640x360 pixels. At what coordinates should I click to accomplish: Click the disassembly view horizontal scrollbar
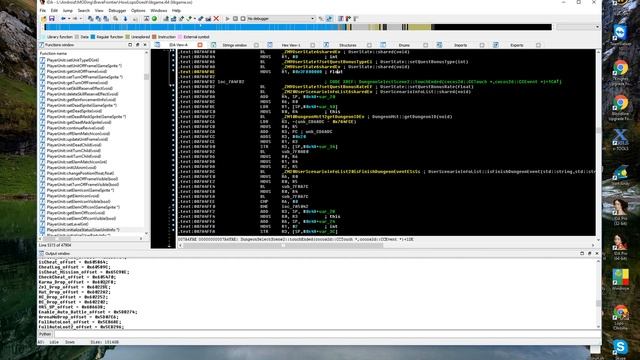pyautogui.click(x=387, y=245)
